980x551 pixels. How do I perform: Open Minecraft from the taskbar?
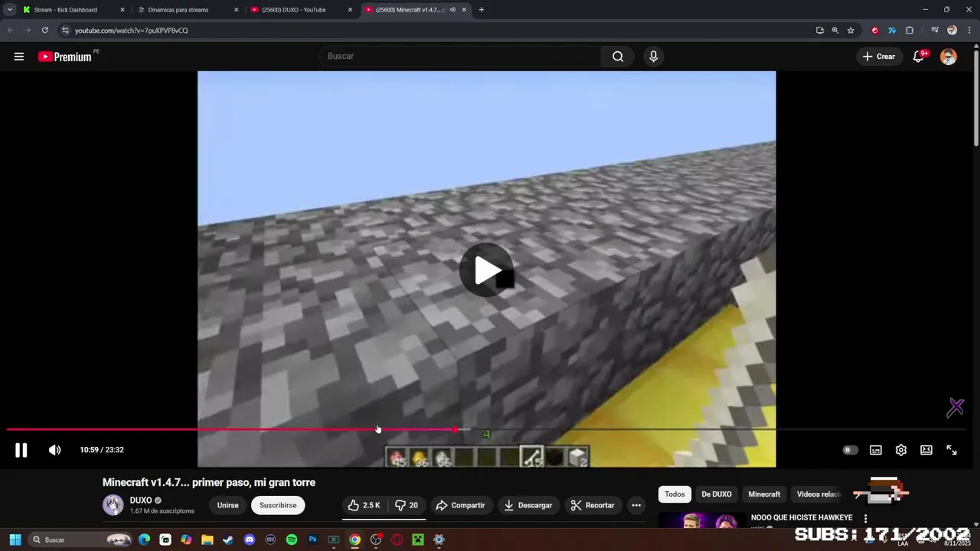(x=417, y=540)
